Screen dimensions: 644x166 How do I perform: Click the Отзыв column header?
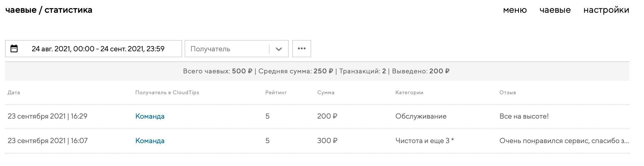coord(507,93)
